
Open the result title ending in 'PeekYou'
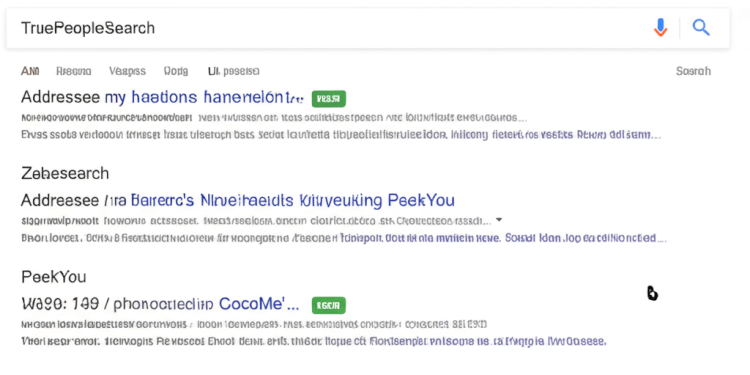[238, 200]
